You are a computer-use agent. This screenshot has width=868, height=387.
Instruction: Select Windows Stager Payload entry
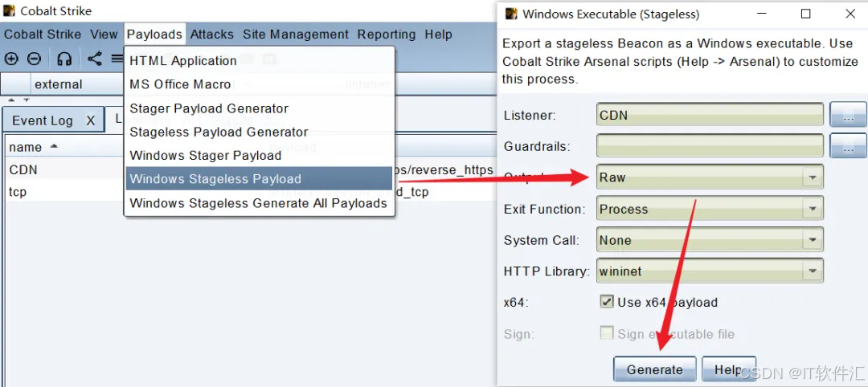[260, 156]
